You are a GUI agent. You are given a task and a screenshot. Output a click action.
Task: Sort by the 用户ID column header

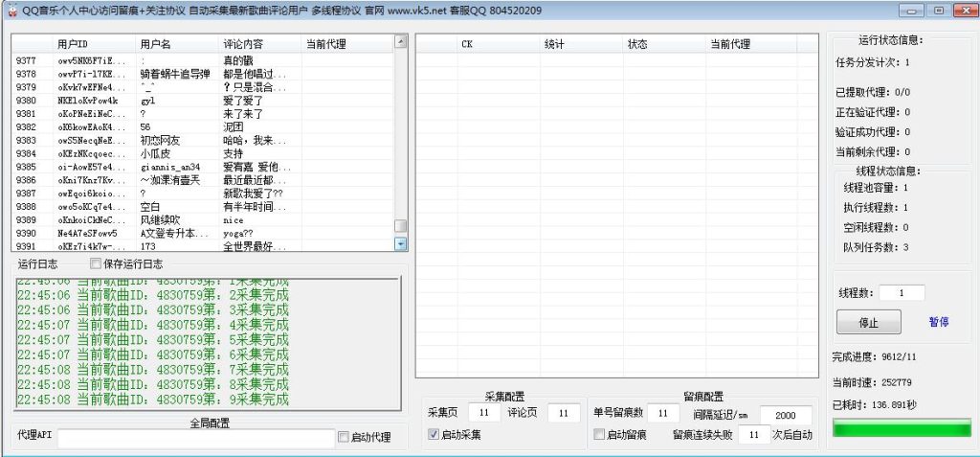pos(73,44)
